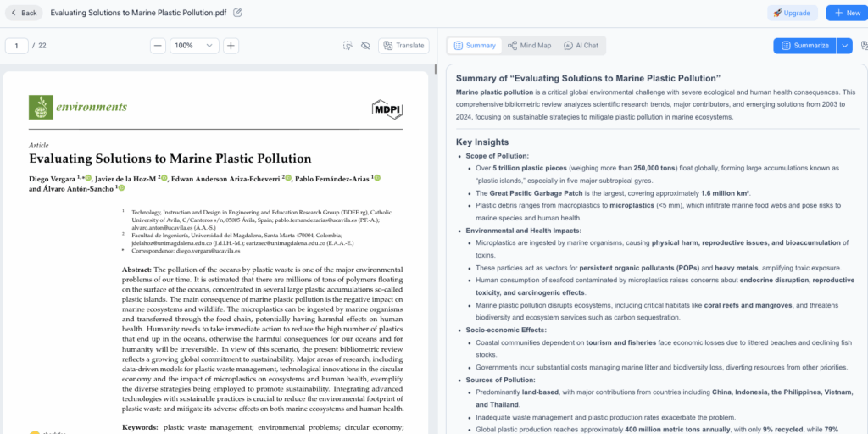Click the Summarize button

pos(805,46)
